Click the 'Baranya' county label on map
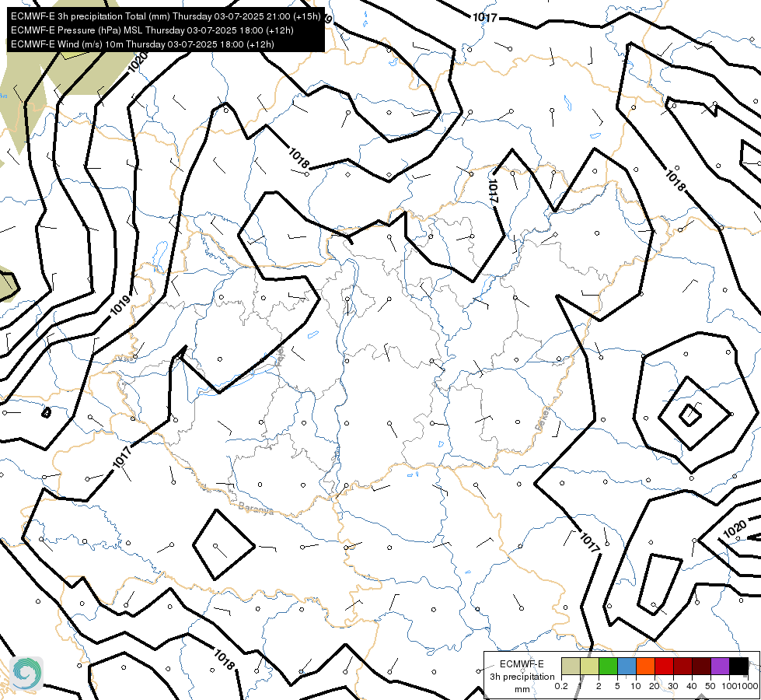This screenshot has height=700, width=761. click(x=256, y=509)
